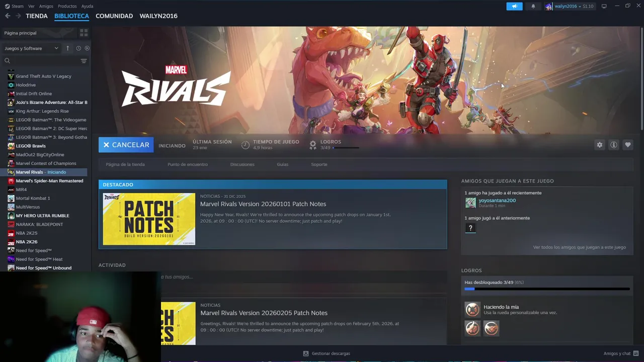This screenshot has height=362, width=644.
Task: Click the Grand Theft Auto V Legacy icon
Action: 11,76
